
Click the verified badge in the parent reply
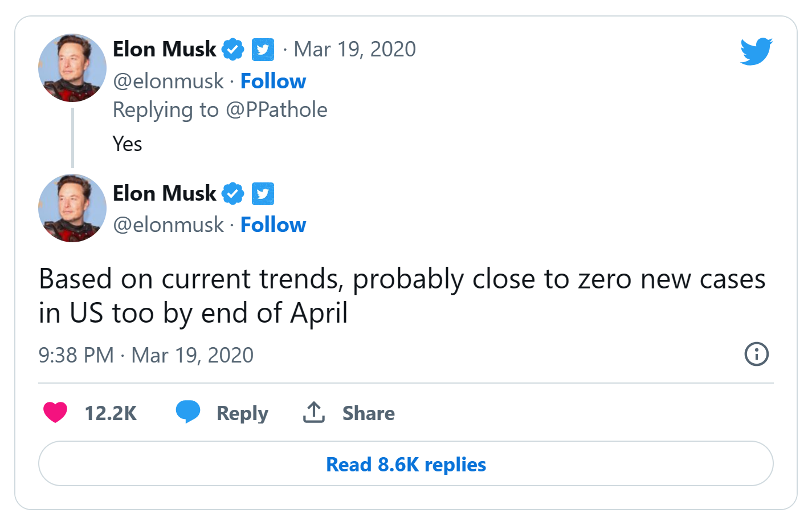(232, 50)
